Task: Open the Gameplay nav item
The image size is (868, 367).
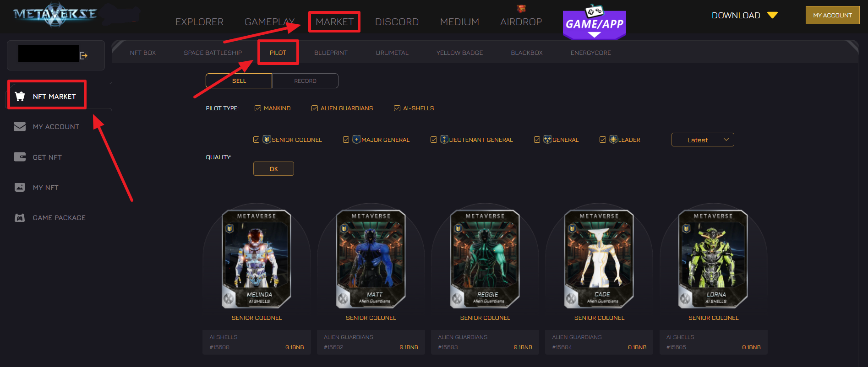Action: pos(270,22)
